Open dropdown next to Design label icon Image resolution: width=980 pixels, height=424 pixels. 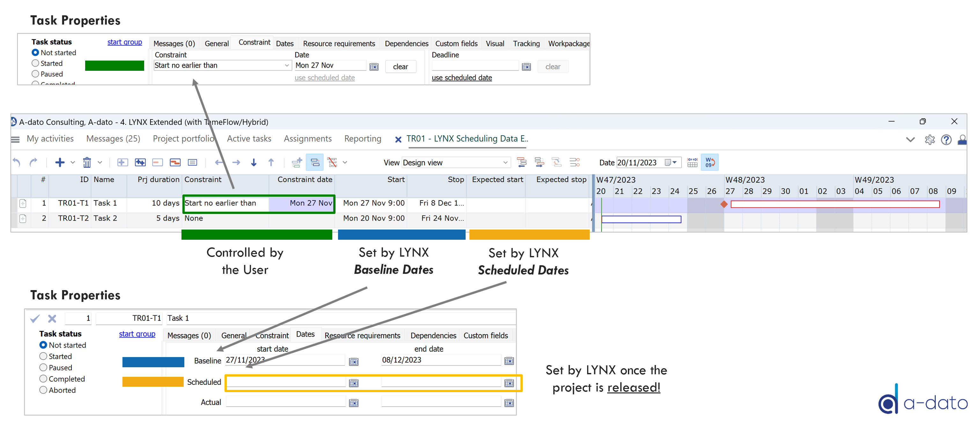pos(345,163)
